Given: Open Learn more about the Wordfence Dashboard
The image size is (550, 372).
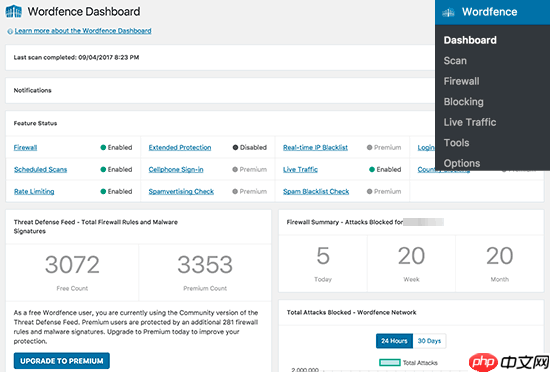Looking at the screenshot, I should 83,31.
